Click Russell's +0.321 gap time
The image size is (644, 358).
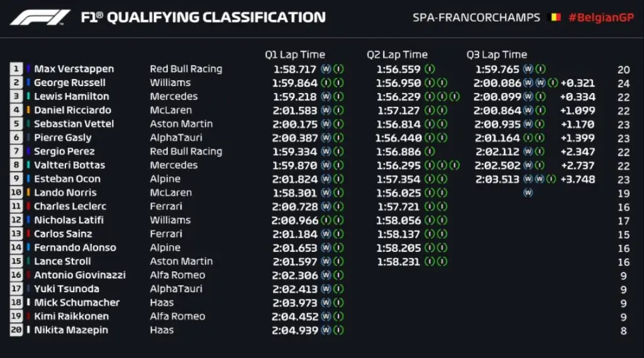click(577, 83)
